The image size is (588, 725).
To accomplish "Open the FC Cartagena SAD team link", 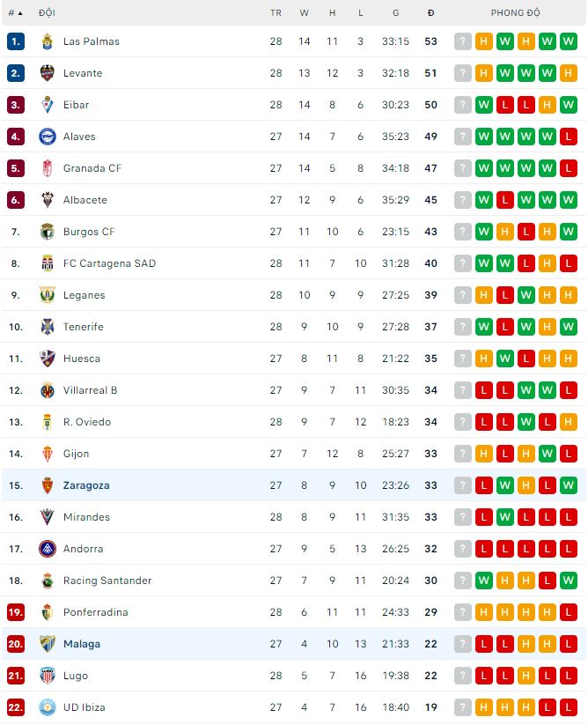I will (x=109, y=263).
